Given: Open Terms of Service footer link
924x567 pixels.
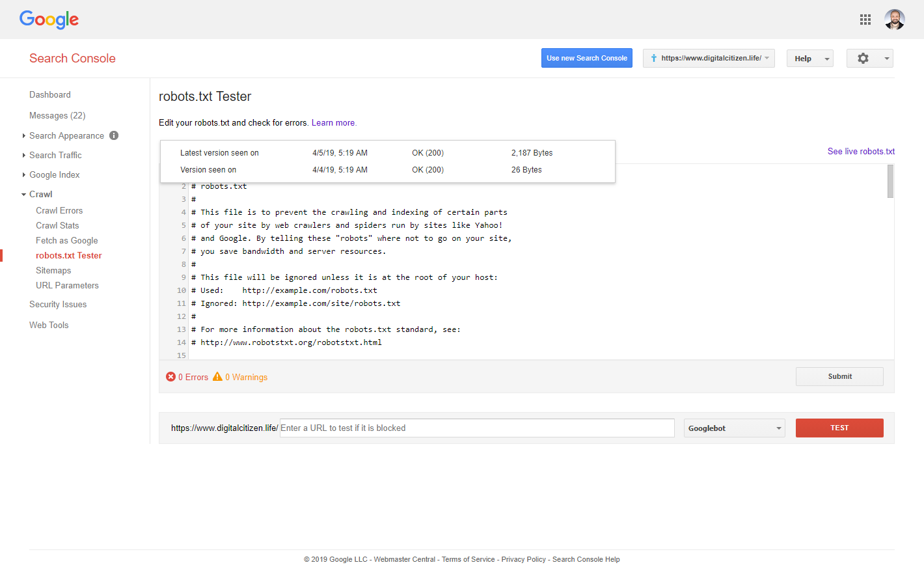Looking at the screenshot, I should 469,559.
